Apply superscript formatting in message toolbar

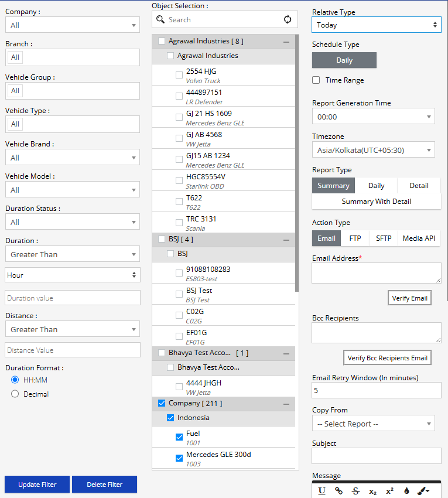389,491
